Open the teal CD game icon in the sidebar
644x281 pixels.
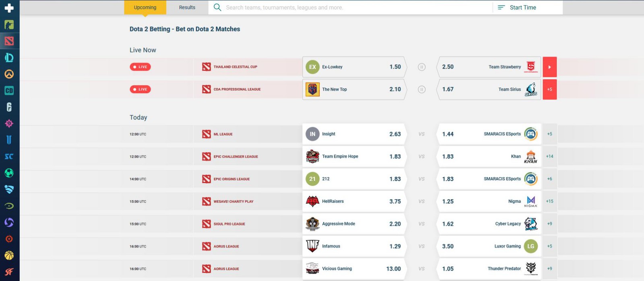coord(9,91)
